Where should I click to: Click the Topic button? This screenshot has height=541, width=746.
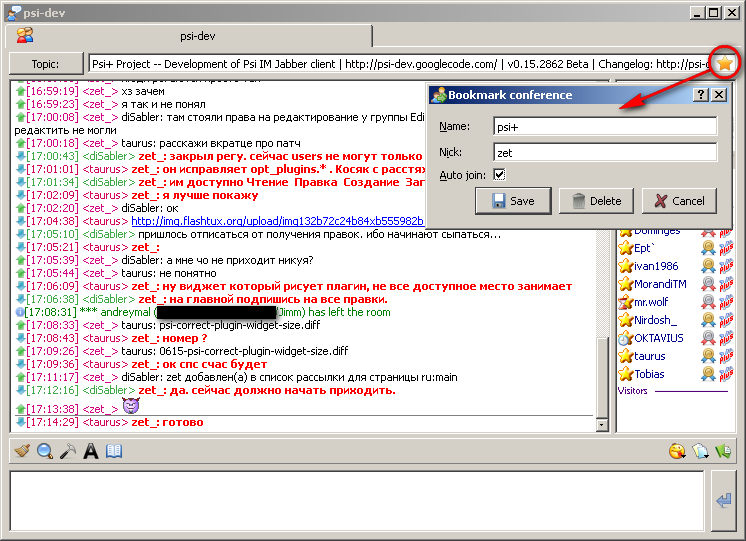click(x=45, y=64)
